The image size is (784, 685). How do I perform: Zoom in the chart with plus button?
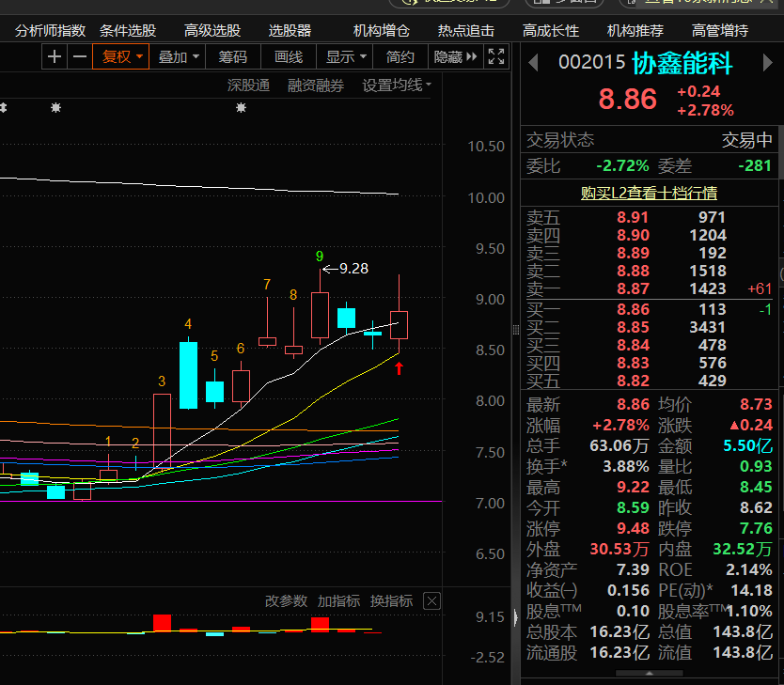point(55,57)
